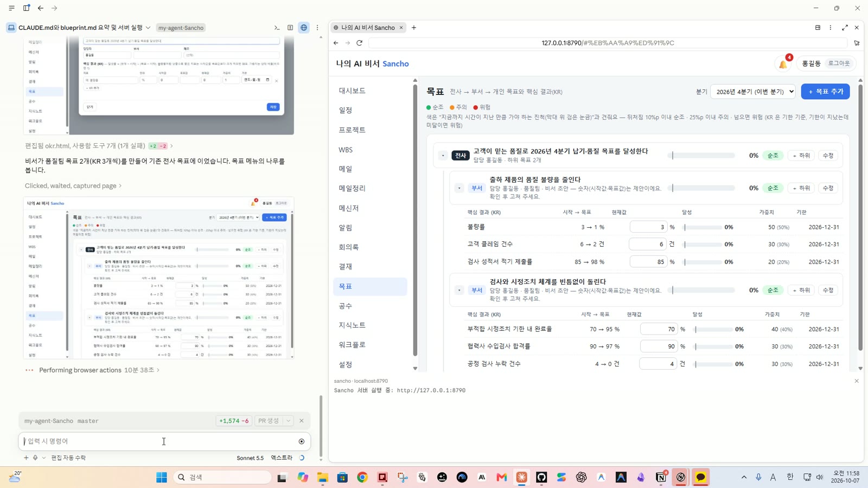Select the 나의 AI 비서 Sancho browser tab
The width and height of the screenshot is (868, 488).
click(x=368, y=28)
